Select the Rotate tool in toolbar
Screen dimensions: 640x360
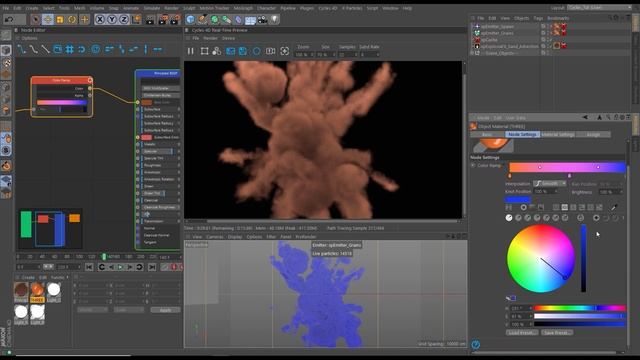point(72,19)
